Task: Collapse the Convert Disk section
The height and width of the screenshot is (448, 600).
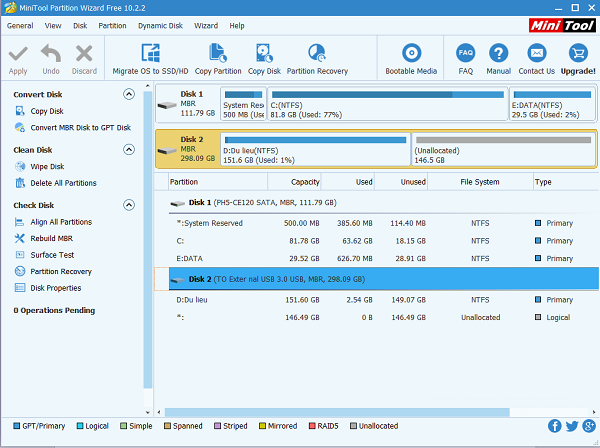Action: click(128, 94)
